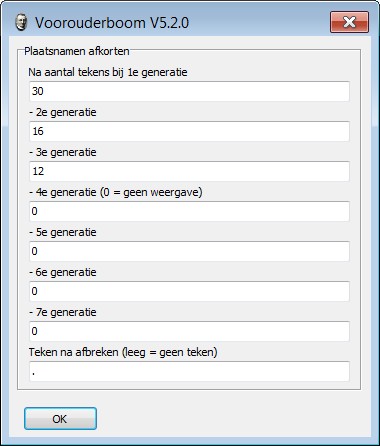Confirm settings with the OK button
380x446 pixels.
tap(60, 419)
